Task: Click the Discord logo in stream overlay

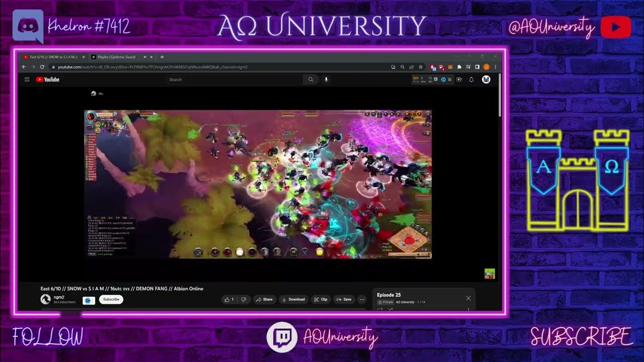Action: (x=28, y=26)
